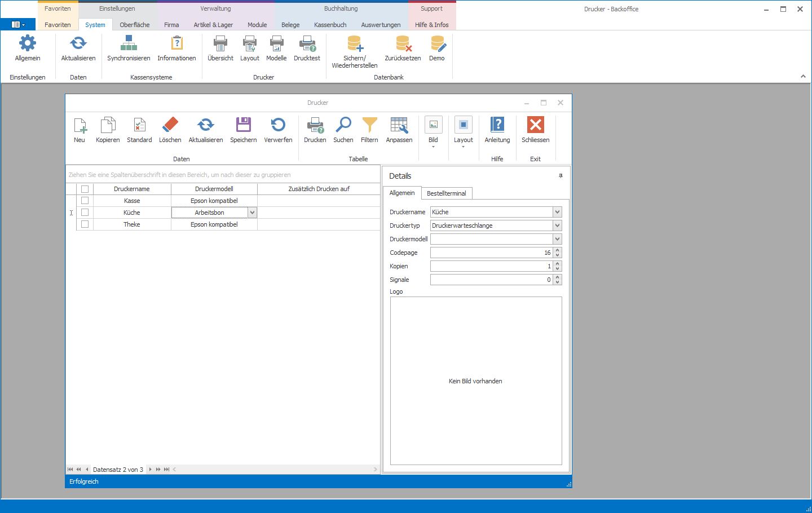Sort by Druckername column header
This screenshot has height=513, width=812.
click(132, 189)
